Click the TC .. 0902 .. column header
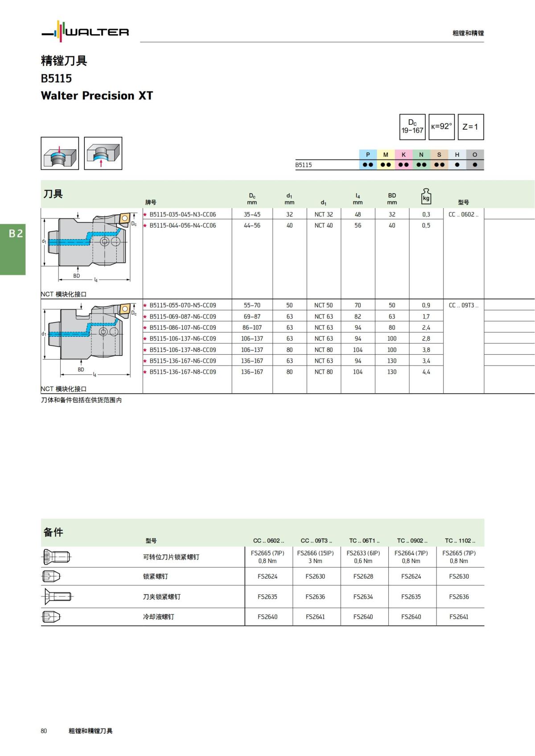Viewport: 535px width, 756px height. (412, 540)
